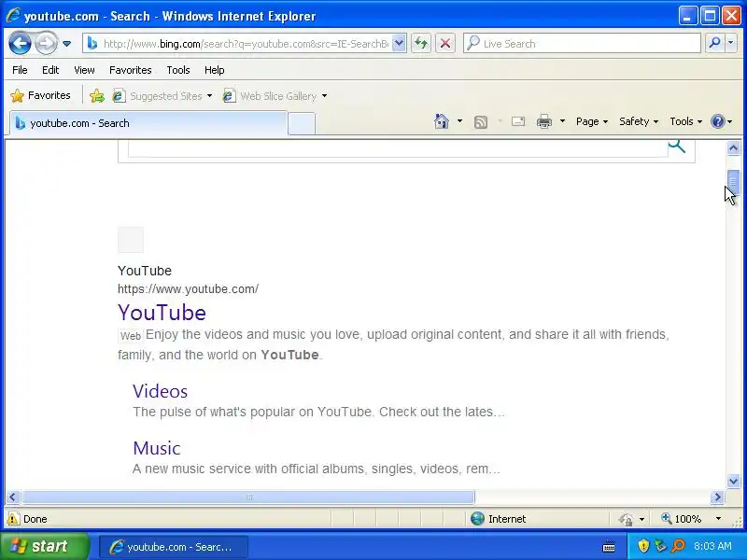747x560 pixels.
Task: Click the https://www.youtube.com/ URL text
Action: 189,289
